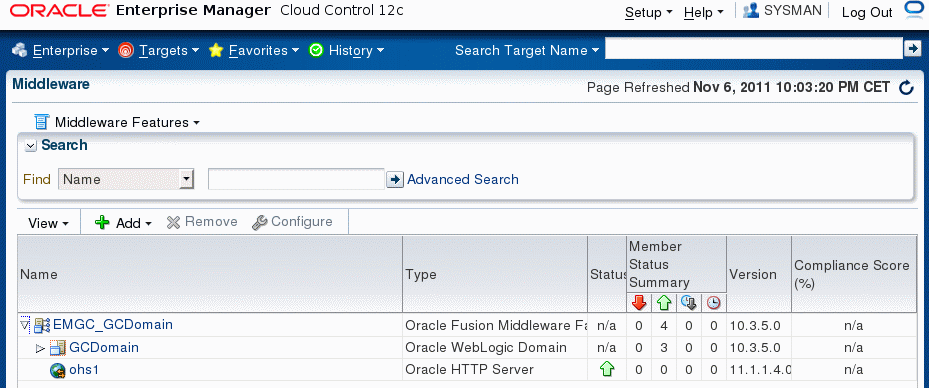Click Oracle HTTP Server type cell

(495, 370)
